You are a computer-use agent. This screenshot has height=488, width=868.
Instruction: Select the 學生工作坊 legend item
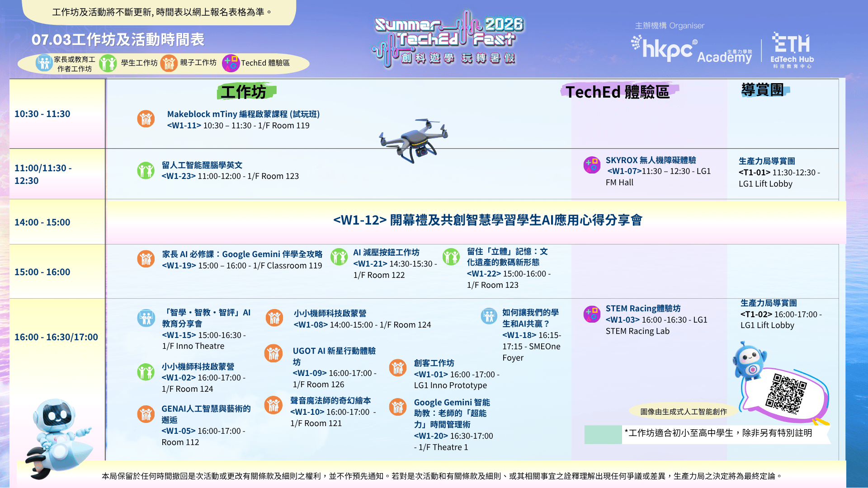pos(128,63)
